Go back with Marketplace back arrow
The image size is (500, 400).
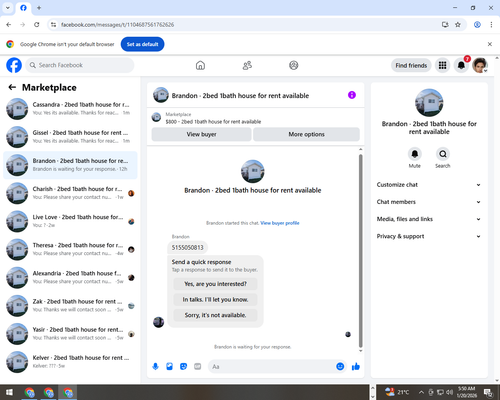12,87
